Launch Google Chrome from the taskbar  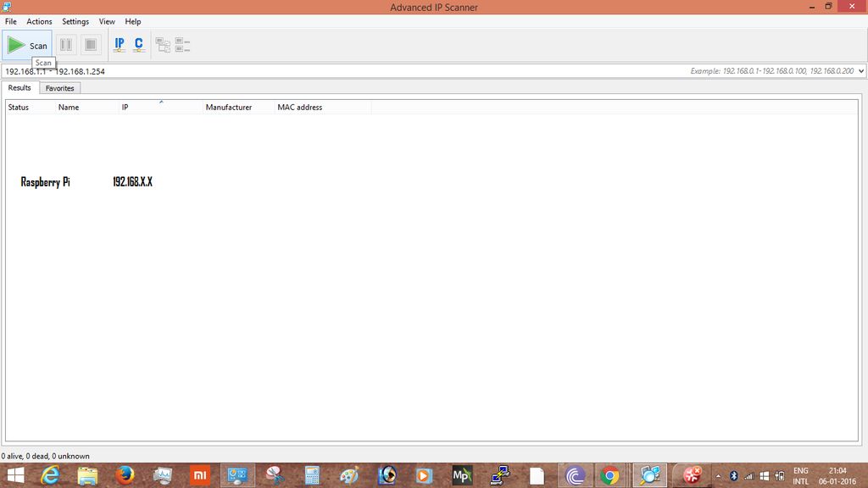coord(610,475)
